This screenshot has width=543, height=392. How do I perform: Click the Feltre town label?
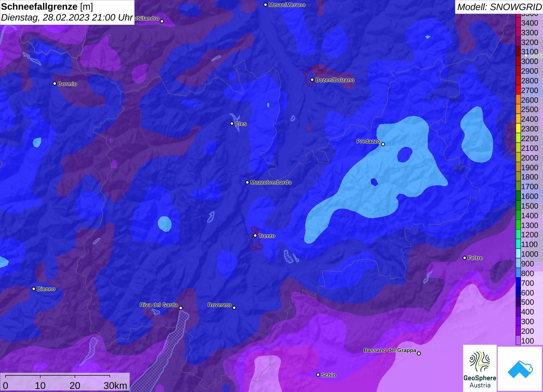coord(475,258)
